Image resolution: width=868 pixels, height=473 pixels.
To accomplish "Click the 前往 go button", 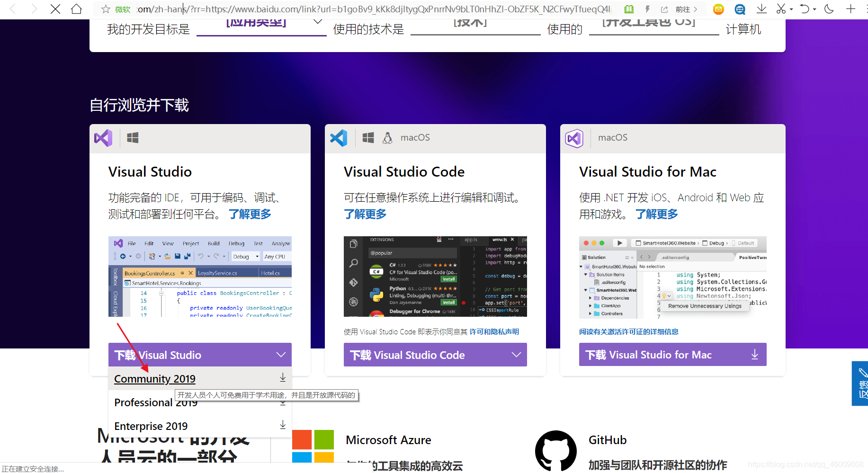I will (x=686, y=9).
